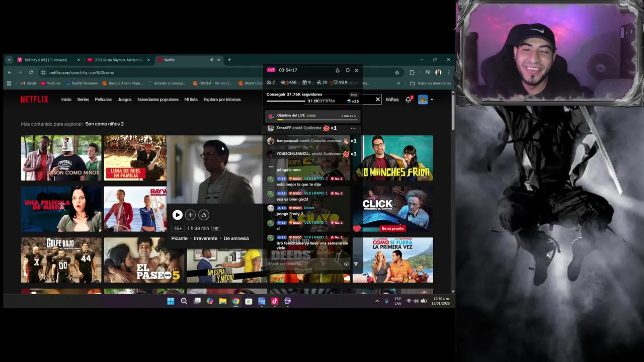View site information icon in address bar

(43, 72)
